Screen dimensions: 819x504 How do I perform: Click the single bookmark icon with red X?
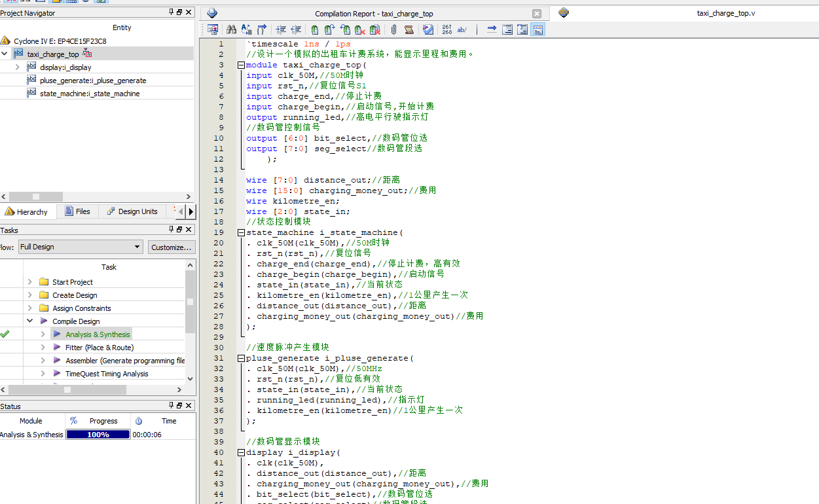tap(359, 29)
